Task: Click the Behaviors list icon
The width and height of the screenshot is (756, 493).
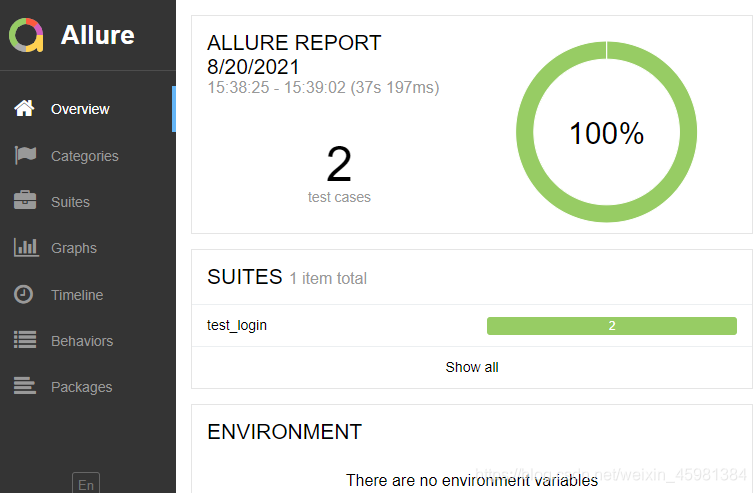Action: pos(25,340)
